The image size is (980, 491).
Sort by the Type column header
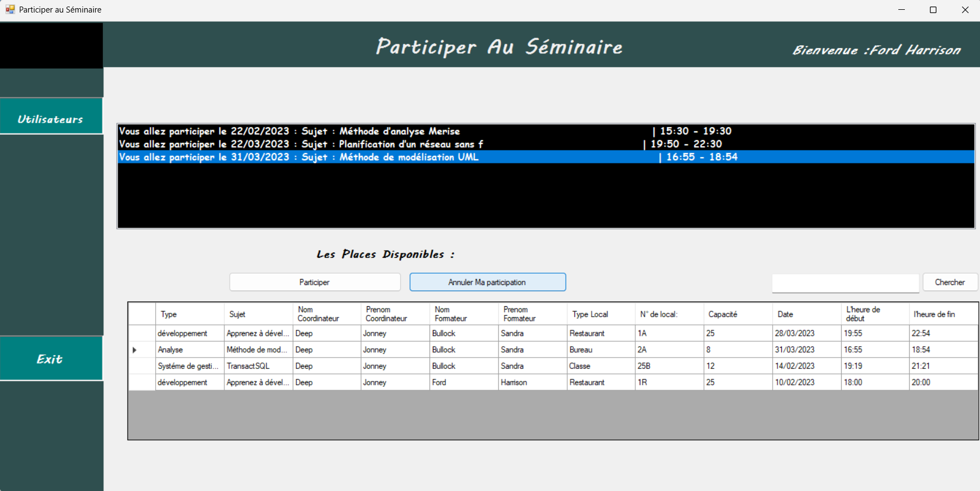[189, 314]
